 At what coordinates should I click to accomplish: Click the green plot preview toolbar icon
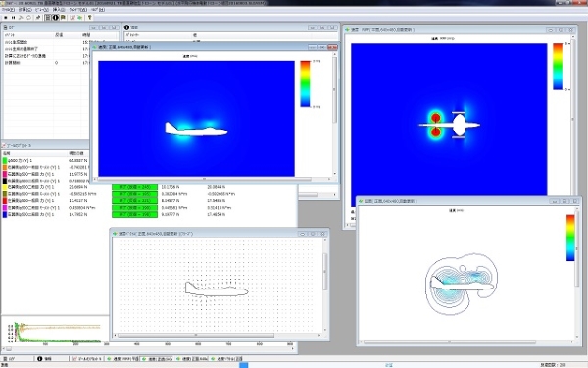click(80, 18)
